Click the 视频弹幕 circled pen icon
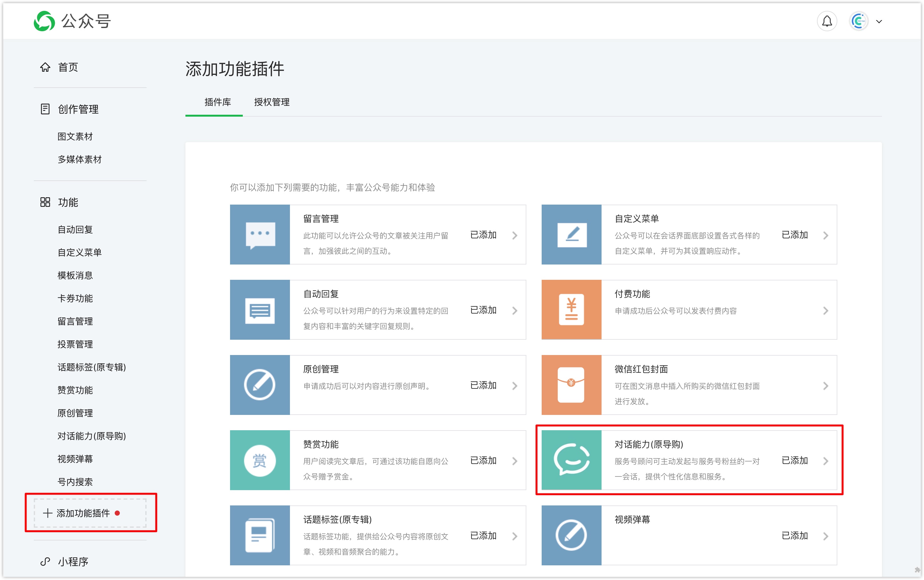 click(x=571, y=535)
